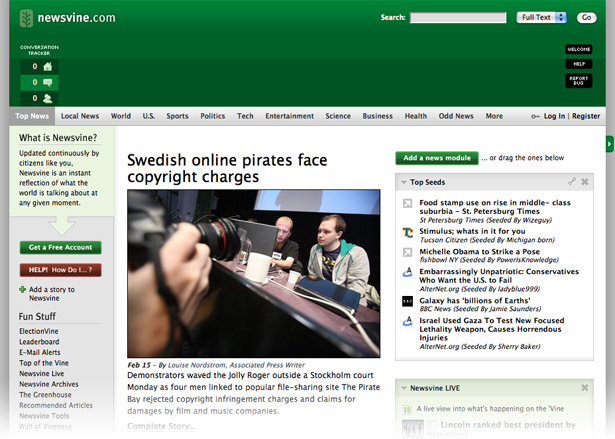This screenshot has width=615, height=439.
Task: Close the Top Seeds module
Action: (x=585, y=182)
